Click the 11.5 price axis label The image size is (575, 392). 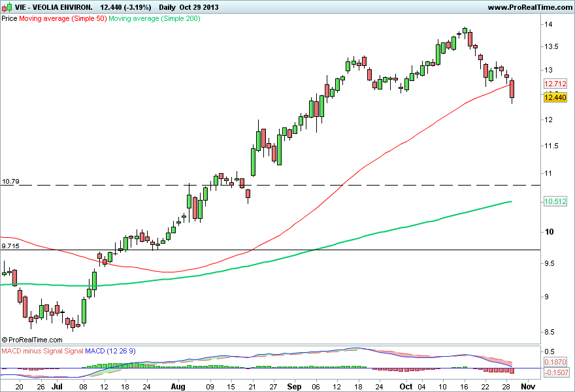(x=551, y=146)
